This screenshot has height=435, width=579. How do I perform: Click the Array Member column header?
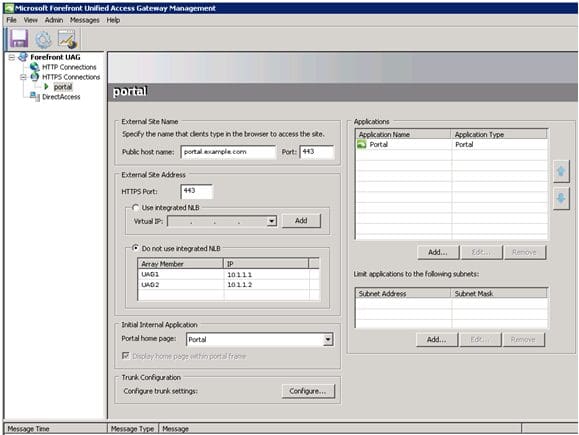click(x=181, y=264)
